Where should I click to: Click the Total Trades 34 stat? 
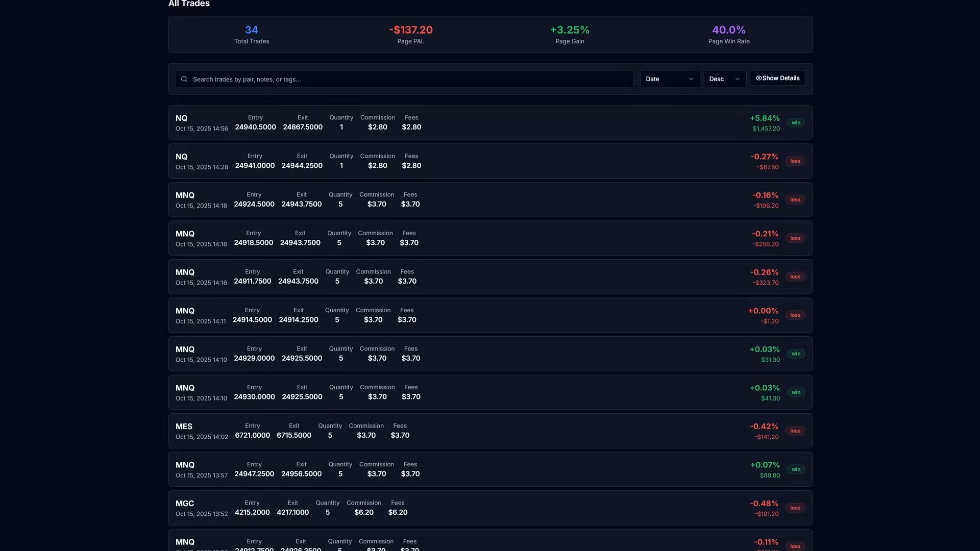click(252, 34)
